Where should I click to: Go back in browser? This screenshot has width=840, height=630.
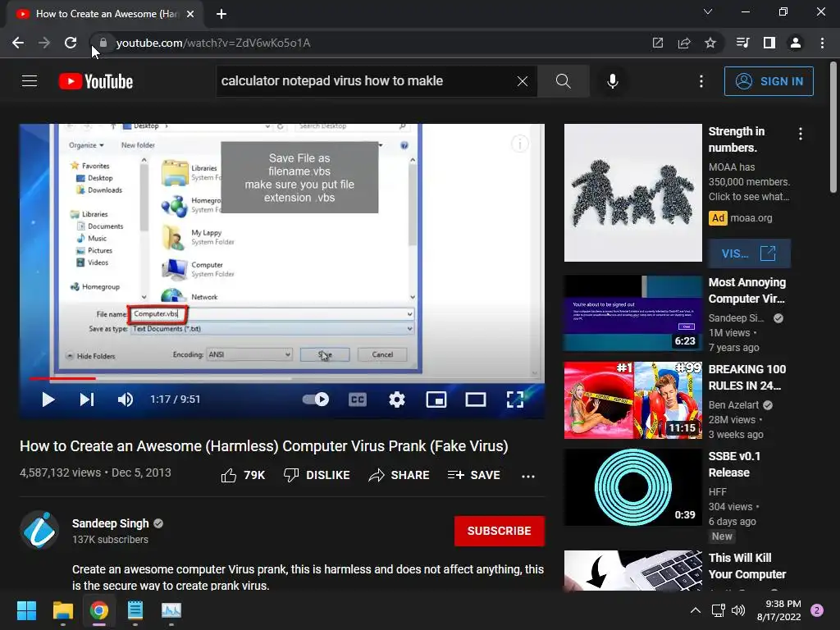[x=18, y=43]
